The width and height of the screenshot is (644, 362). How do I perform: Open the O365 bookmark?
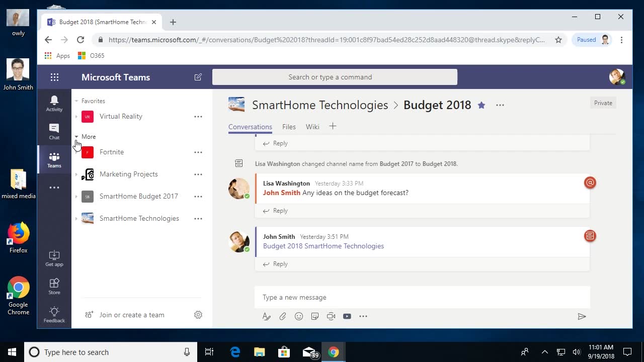91,55
